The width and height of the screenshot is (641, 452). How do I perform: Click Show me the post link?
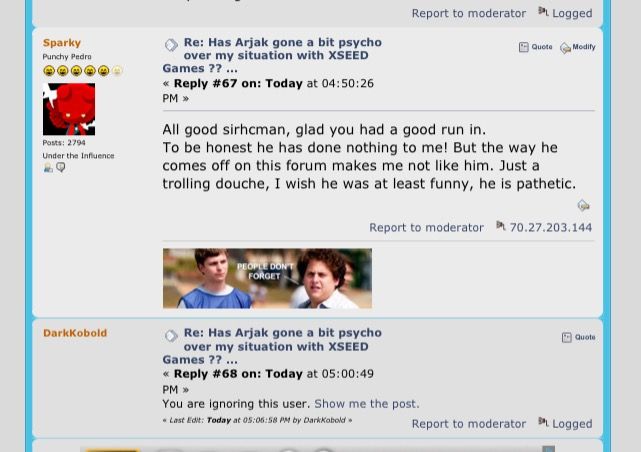click(x=367, y=404)
